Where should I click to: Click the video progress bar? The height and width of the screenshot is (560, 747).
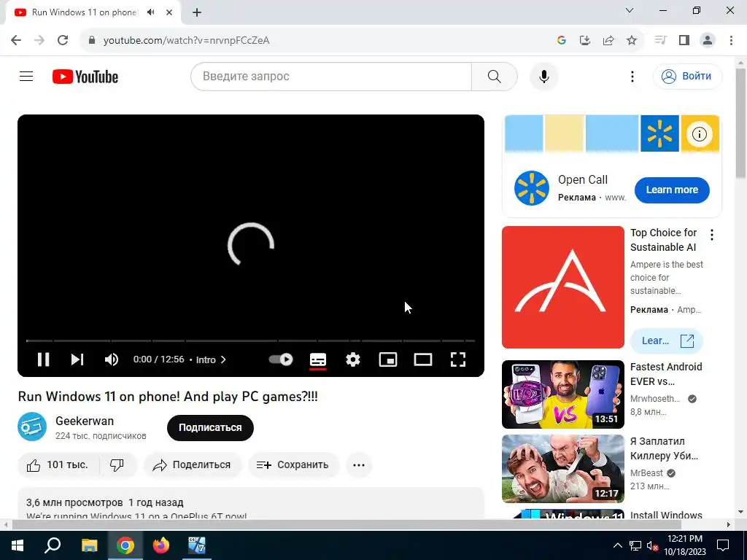click(x=251, y=341)
